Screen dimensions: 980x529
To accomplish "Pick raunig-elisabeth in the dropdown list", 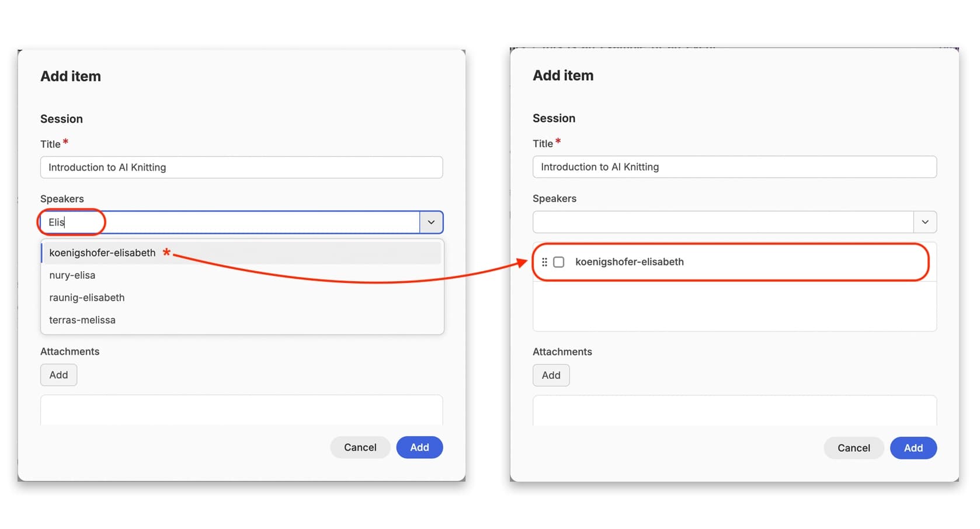I will 87,298.
